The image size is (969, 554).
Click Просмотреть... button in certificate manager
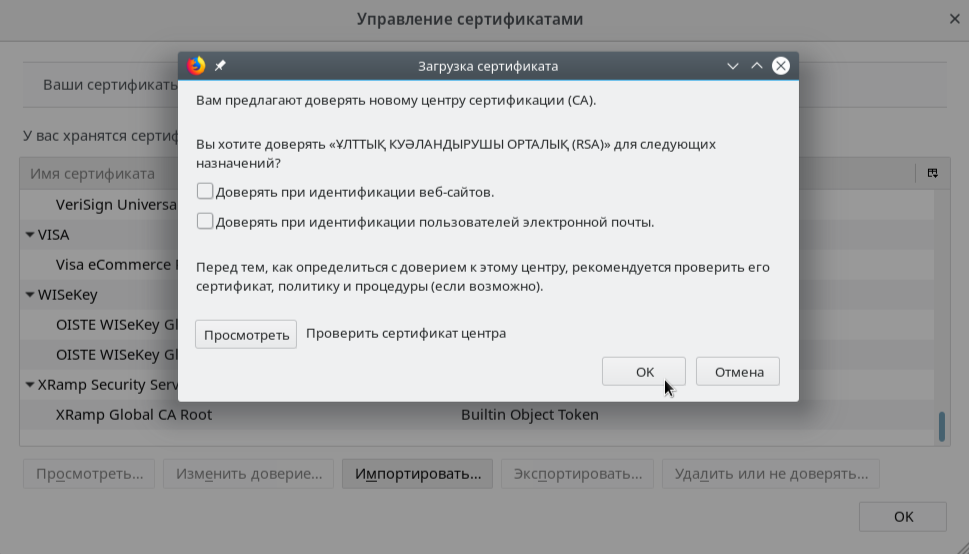tap(89, 474)
